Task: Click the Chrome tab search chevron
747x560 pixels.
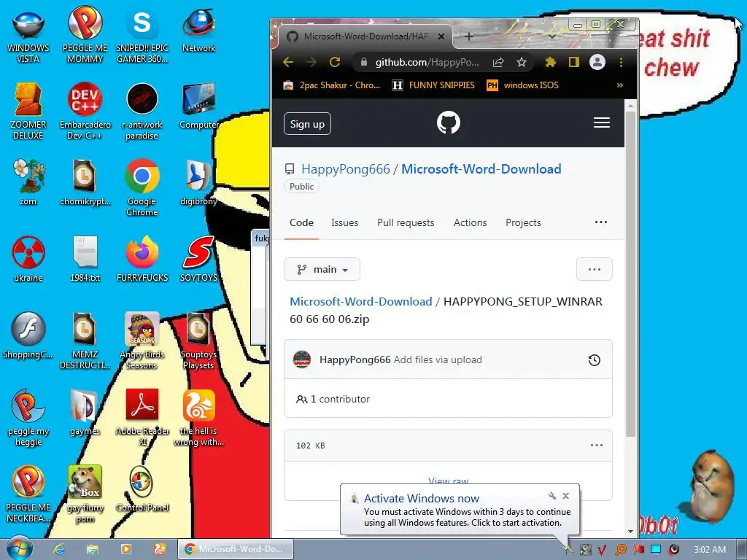Action: 551,36
